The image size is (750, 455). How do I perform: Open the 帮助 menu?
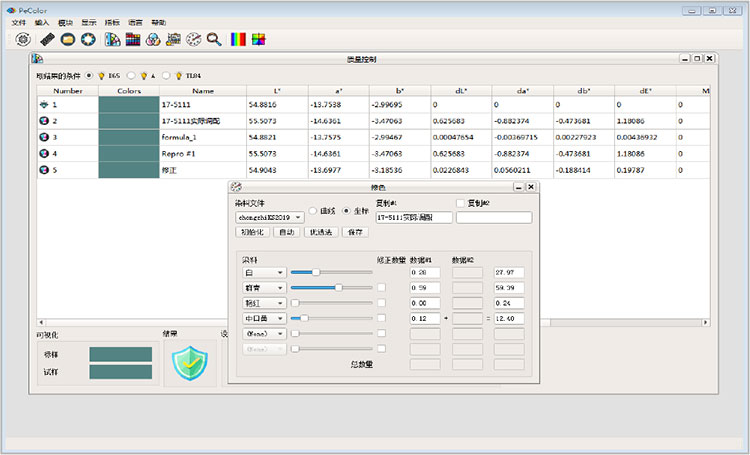[x=159, y=21]
